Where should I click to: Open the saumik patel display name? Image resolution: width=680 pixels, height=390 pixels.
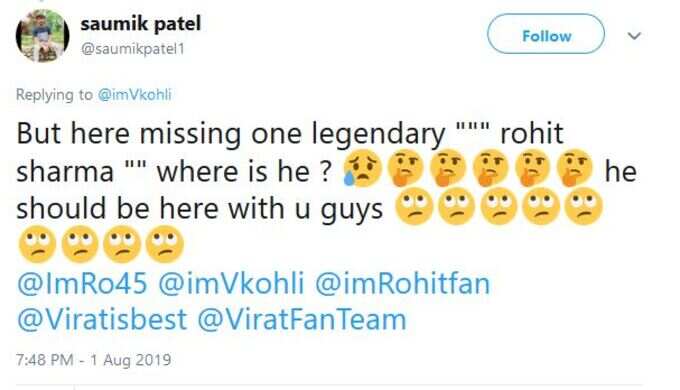(141, 23)
